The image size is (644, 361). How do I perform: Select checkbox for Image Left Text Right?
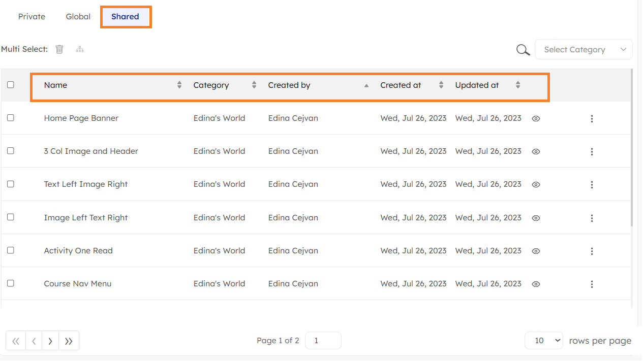[x=11, y=217]
